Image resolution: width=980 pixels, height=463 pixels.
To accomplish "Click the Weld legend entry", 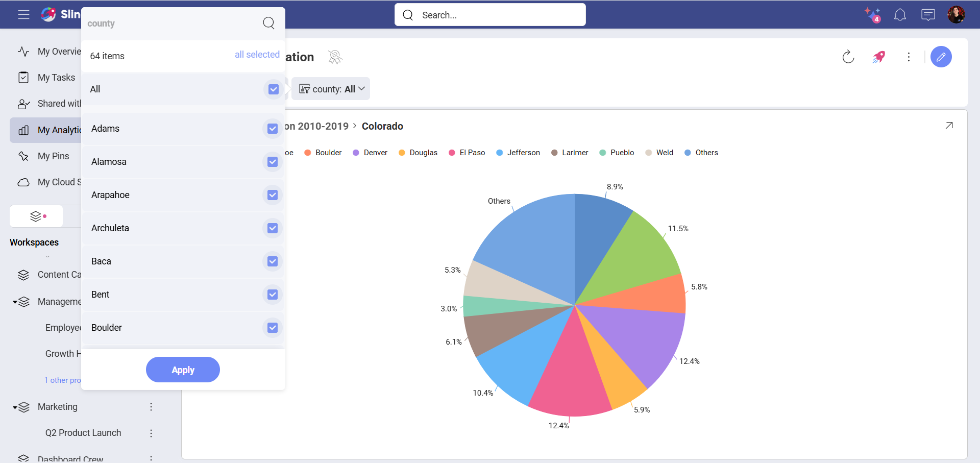I will tap(659, 153).
